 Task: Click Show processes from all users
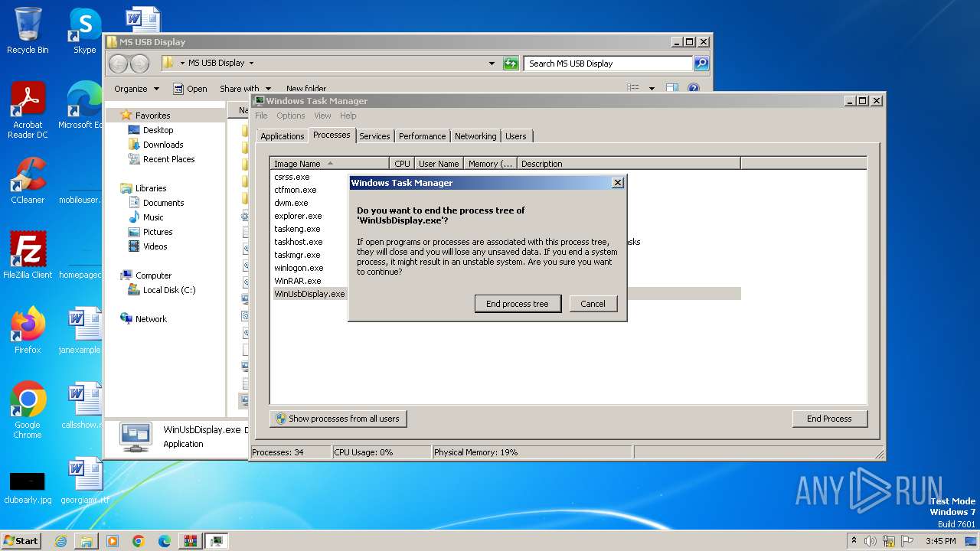point(338,419)
